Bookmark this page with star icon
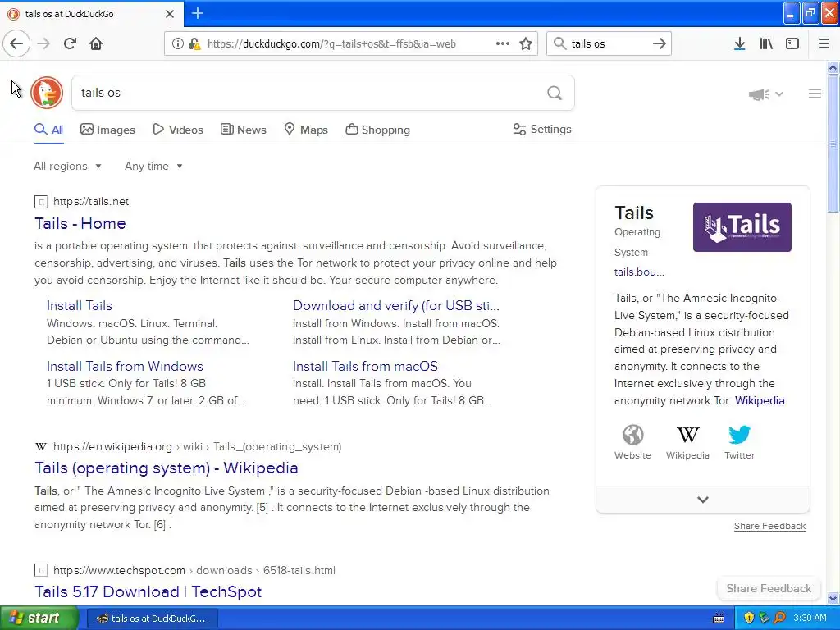Image resolution: width=840 pixels, height=630 pixels. click(526, 43)
